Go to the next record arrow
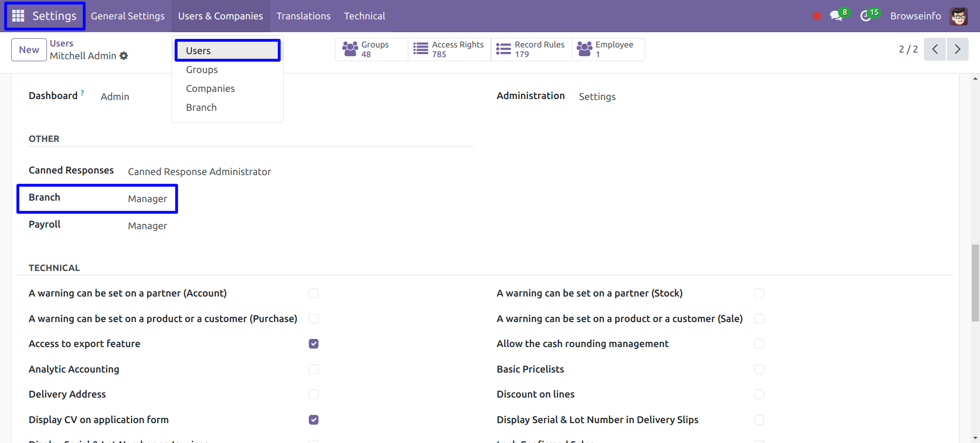980x443 pixels. click(958, 50)
